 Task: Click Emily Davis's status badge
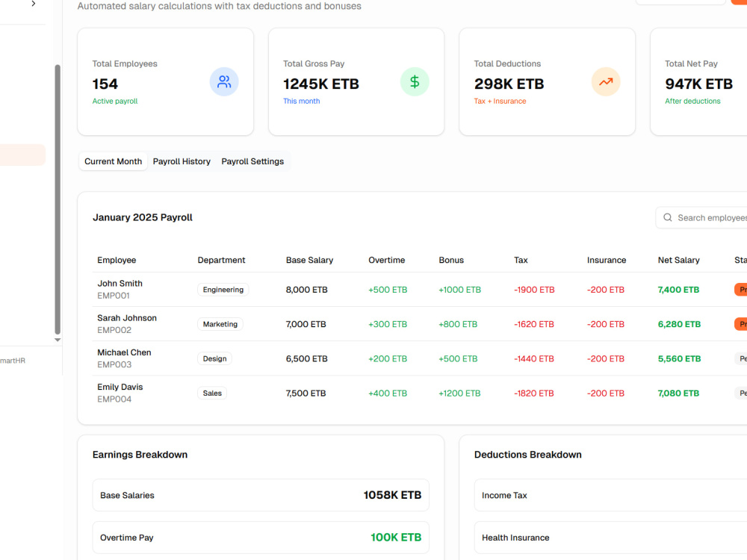click(741, 393)
